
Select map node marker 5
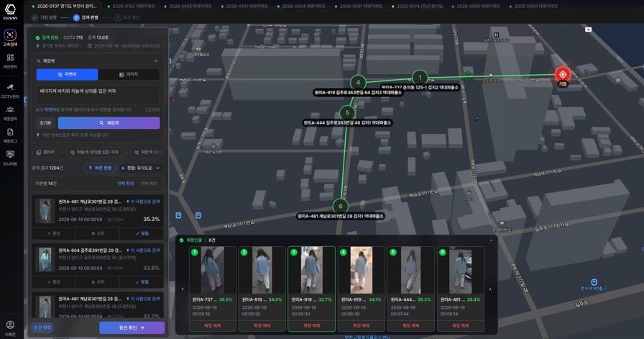[347, 112]
